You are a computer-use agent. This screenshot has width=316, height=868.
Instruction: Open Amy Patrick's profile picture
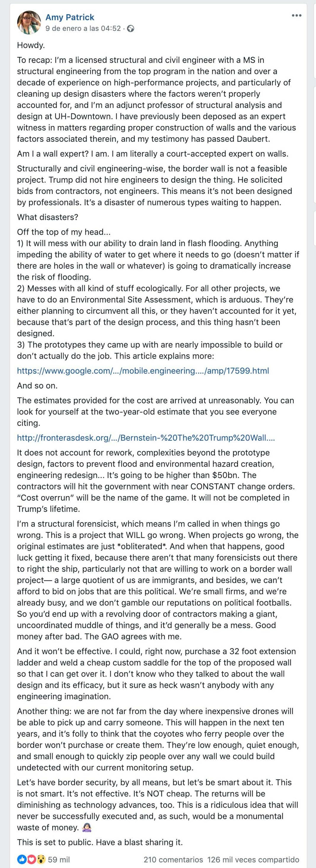(x=29, y=23)
